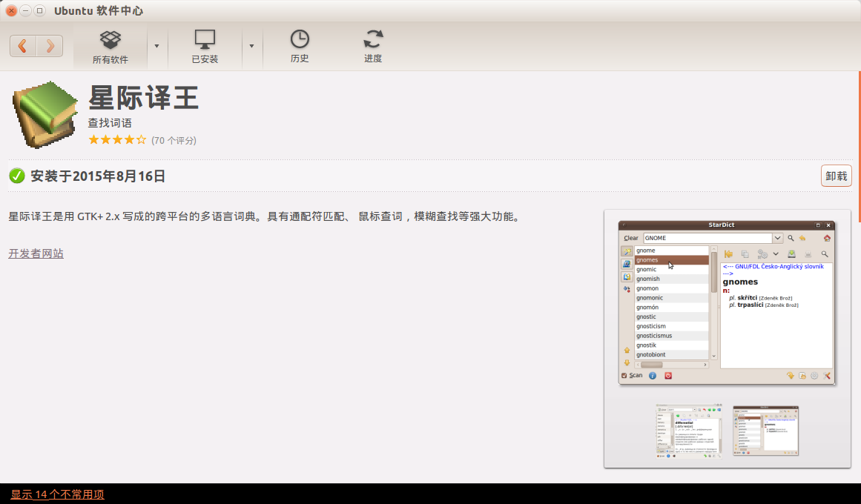Click the page scrollbar on the right edge
This screenshot has height=504, width=861.
pyautogui.click(x=859, y=147)
